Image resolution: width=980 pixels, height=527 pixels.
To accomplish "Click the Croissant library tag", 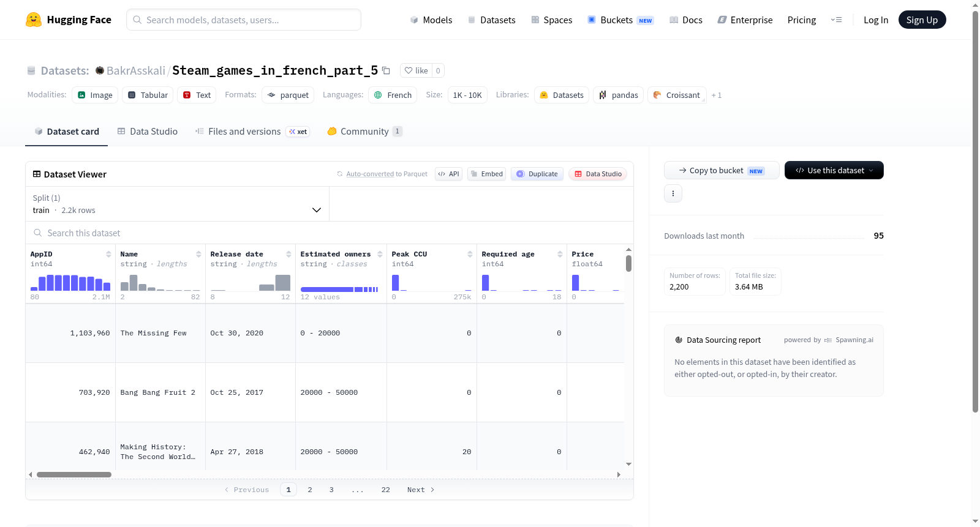I will pos(677,95).
